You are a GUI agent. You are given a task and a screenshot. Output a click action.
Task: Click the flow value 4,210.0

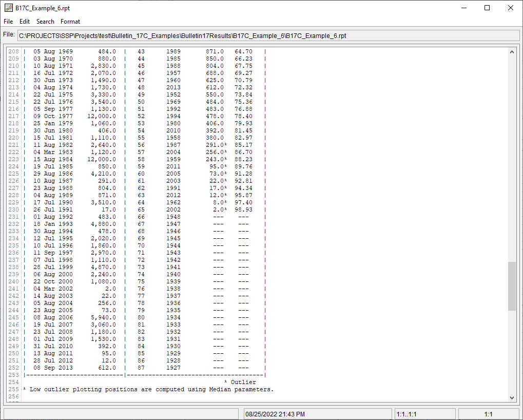[103, 174]
